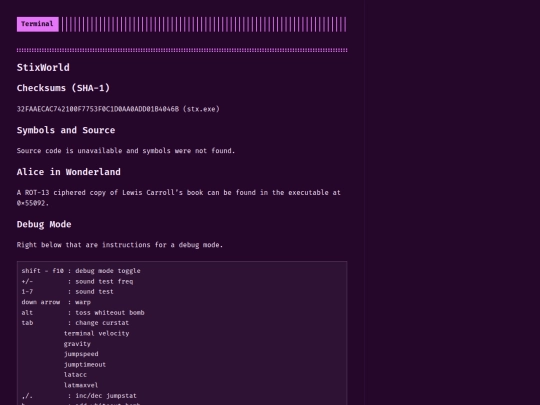540x405 pixels.
Task: Click the 'latmaxvel' entry
Action: (81, 385)
